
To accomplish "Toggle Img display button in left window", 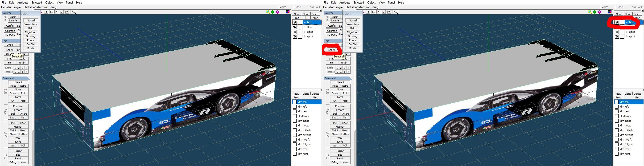I will (74, 12).
